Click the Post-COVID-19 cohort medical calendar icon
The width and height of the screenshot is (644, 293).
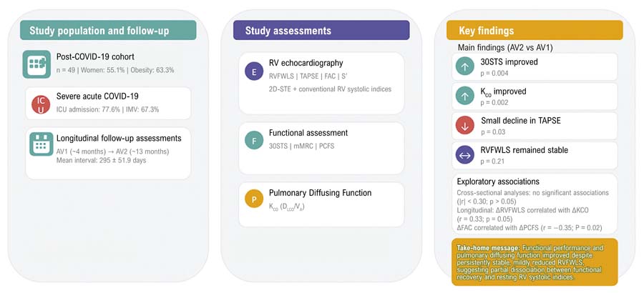pyautogui.click(x=36, y=64)
